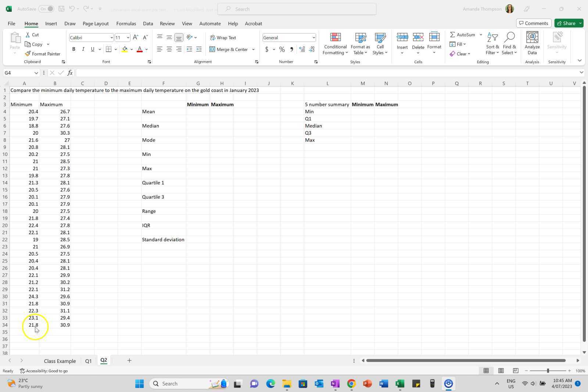The width and height of the screenshot is (588, 392).
Task: Switch to the Q1 sheet tab
Action: 88,361
